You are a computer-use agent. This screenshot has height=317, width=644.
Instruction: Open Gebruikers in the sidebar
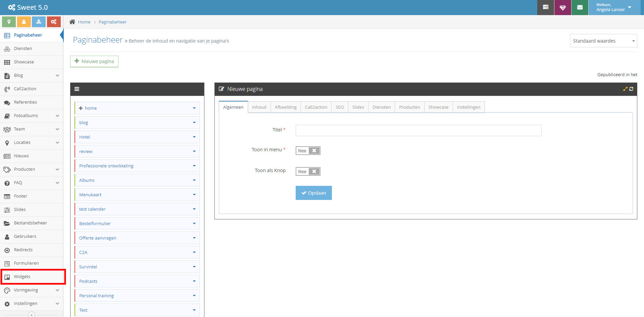[x=32, y=236]
